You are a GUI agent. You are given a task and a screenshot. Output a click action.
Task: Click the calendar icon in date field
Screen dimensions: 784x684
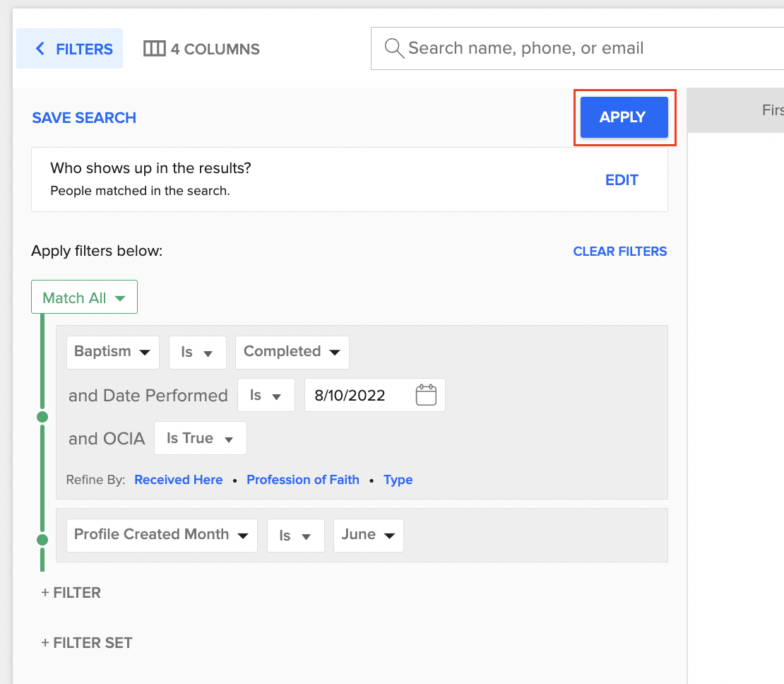pos(426,395)
